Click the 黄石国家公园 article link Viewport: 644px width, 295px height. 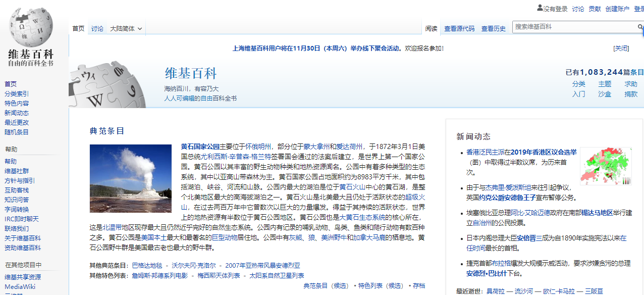[200, 146]
